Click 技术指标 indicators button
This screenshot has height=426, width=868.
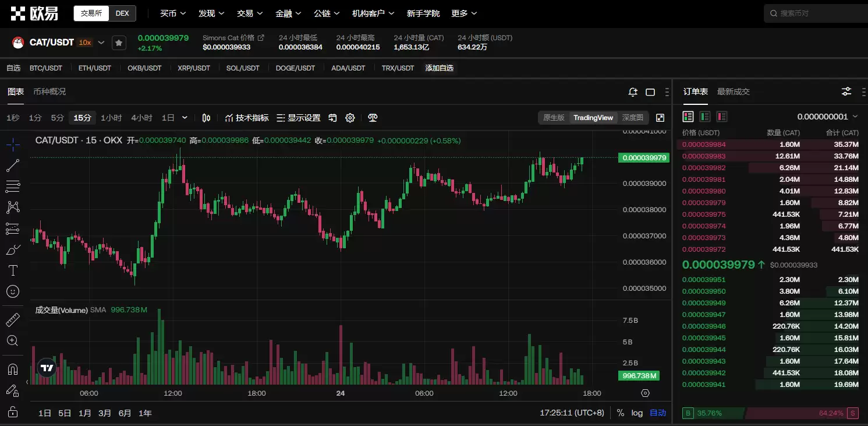(247, 118)
